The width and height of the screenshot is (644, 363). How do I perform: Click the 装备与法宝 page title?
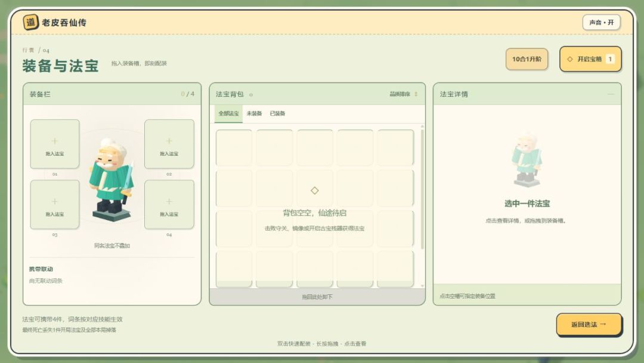(x=60, y=66)
